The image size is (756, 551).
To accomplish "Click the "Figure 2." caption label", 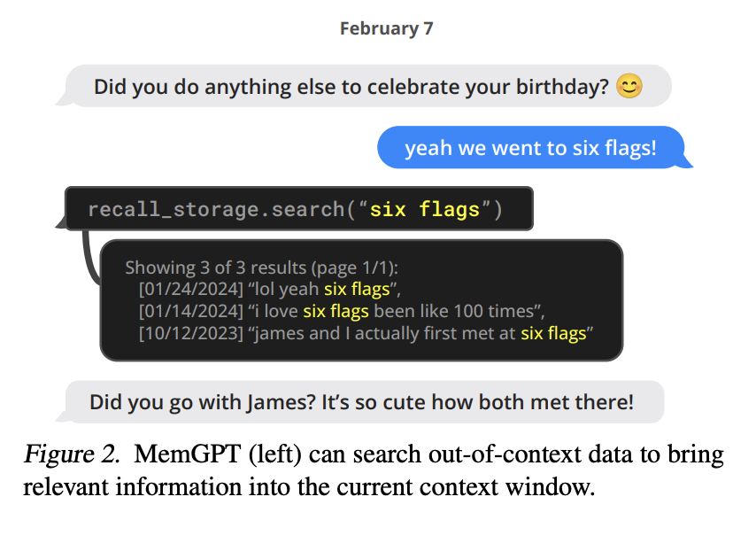I will pyautogui.click(x=71, y=456).
